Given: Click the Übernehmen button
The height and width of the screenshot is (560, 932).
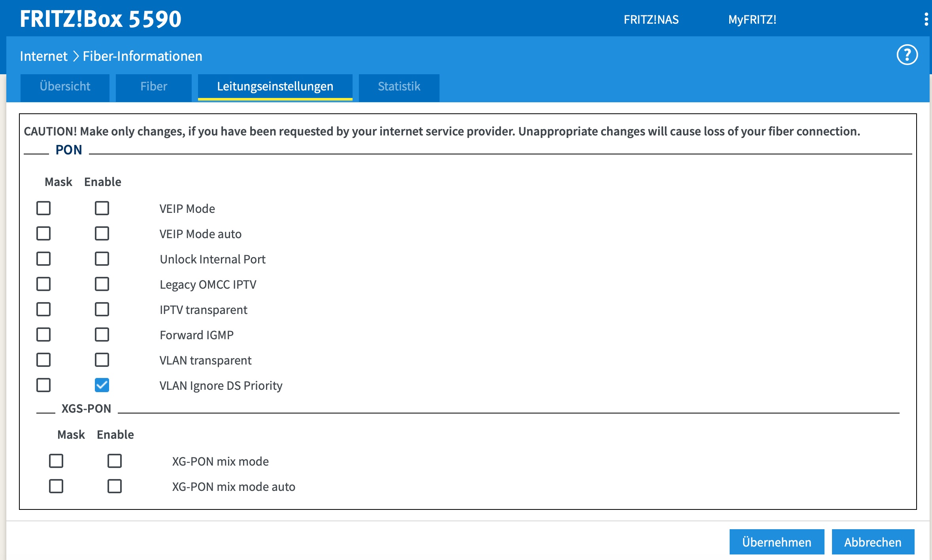Looking at the screenshot, I should click(x=777, y=542).
